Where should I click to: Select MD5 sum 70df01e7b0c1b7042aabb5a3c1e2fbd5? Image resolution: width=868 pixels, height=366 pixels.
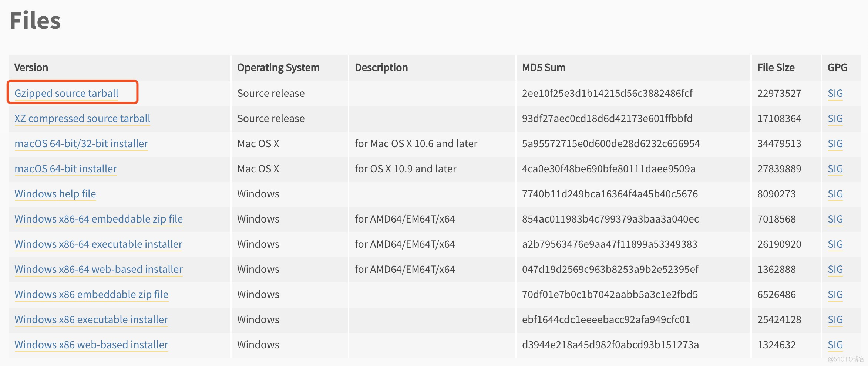point(610,295)
